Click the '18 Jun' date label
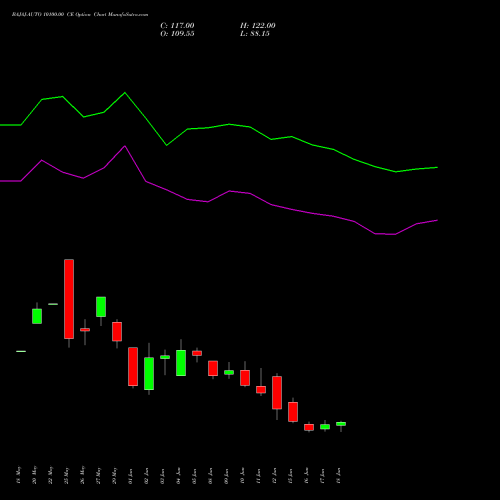This screenshot has width=500, height=500. click(x=339, y=475)
